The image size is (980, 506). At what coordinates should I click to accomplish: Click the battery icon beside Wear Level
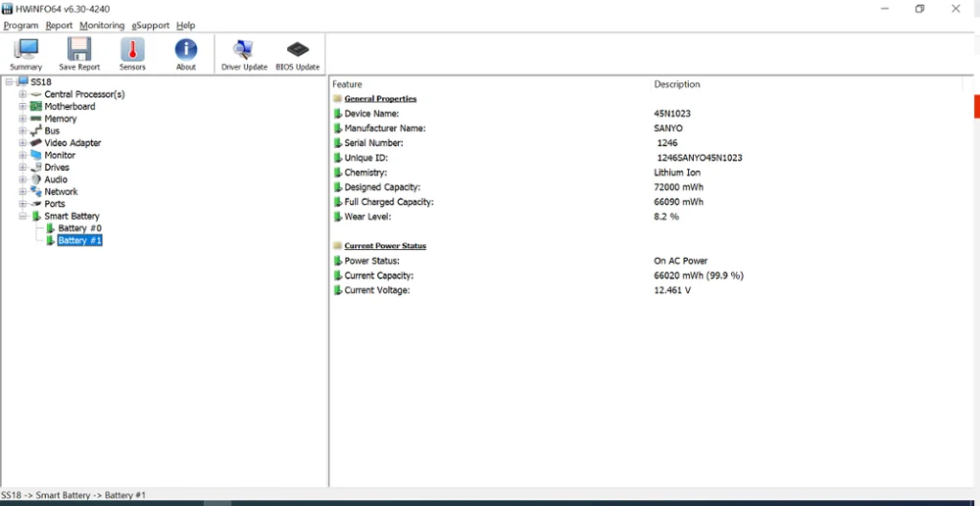[337, 217]
